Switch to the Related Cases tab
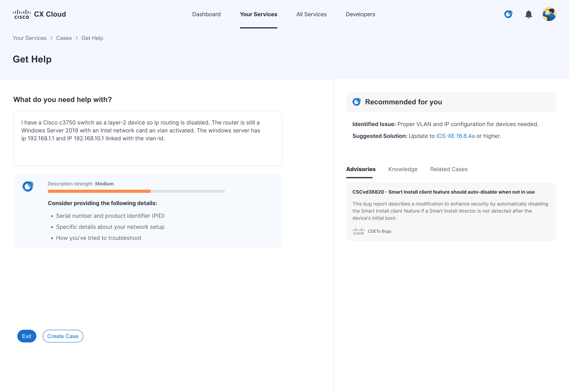The width and height of the screenshot is (569, 392). coord(449,169)
